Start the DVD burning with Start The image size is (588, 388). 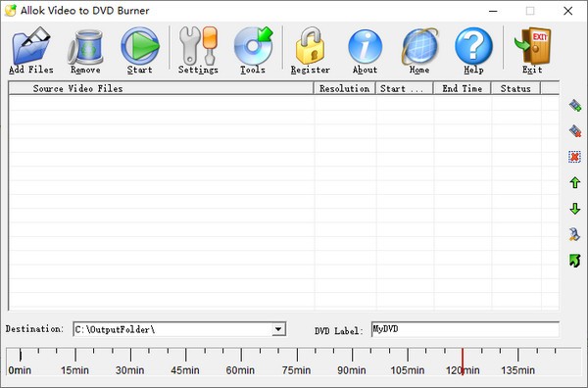[x=140, y=50]
